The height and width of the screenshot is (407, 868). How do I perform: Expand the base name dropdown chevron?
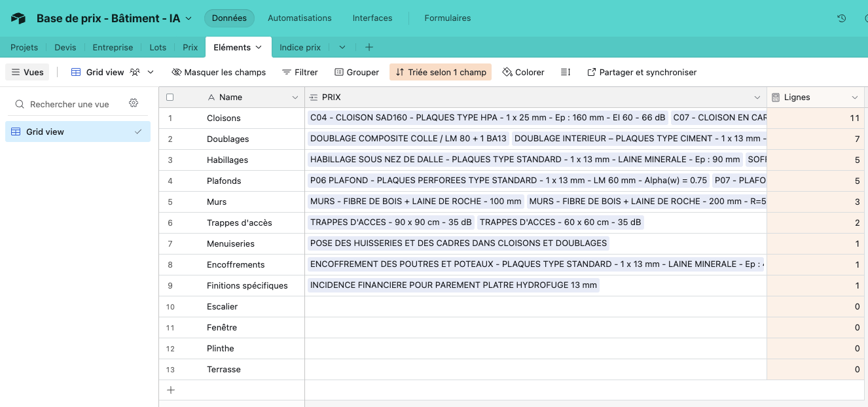189,18
